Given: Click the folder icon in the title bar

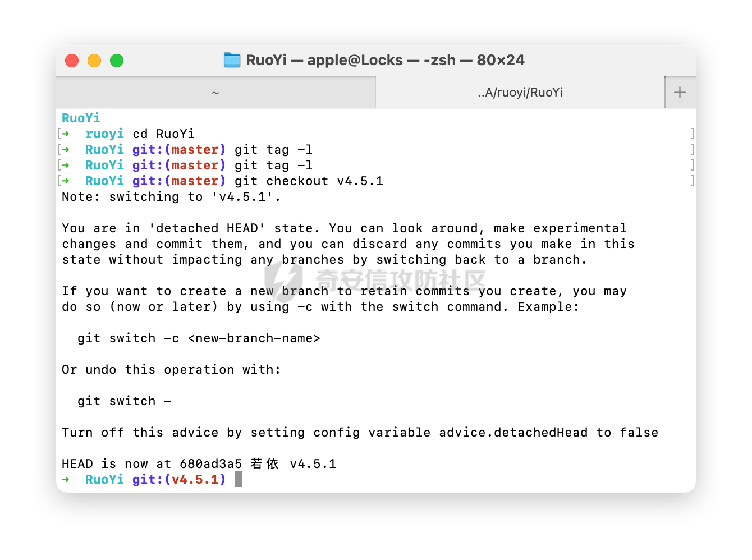Looking at the screenshot, I should 232,60.
